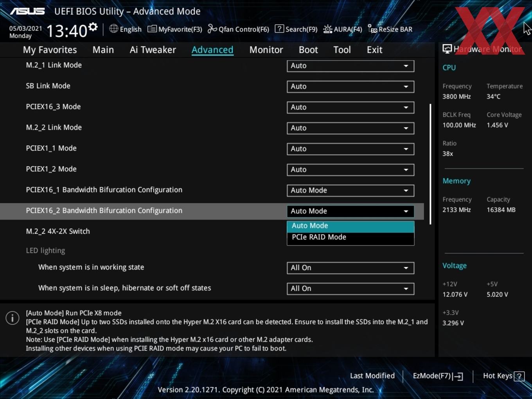The height and width of the screenshot is (399, 532).
Task: Click CPU Frequency value 3800 MHz
Action: pyautogui.click(x=457, y=96)
